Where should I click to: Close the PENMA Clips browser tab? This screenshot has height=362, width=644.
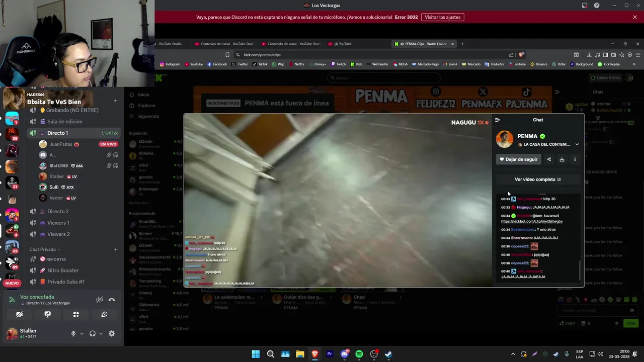(452, 44)
